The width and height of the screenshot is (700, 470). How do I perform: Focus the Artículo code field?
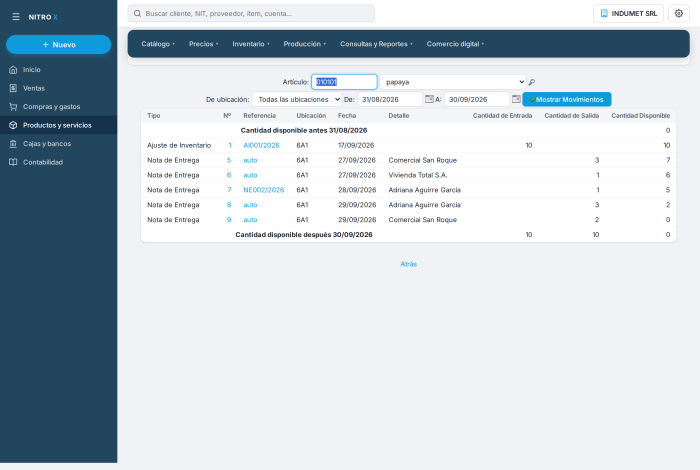coord(344,82)
